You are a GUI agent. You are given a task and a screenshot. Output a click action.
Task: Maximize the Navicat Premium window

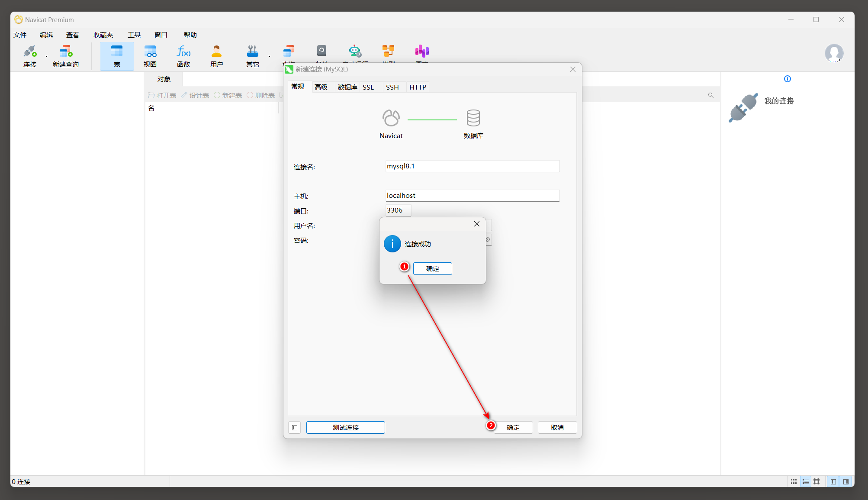[816, 19]
